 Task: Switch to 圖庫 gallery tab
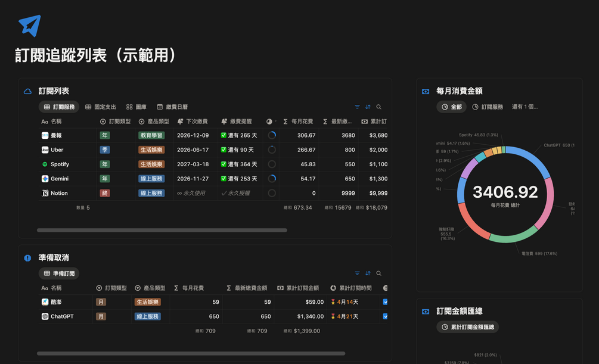pyautogui.click(x=136, y=107)
